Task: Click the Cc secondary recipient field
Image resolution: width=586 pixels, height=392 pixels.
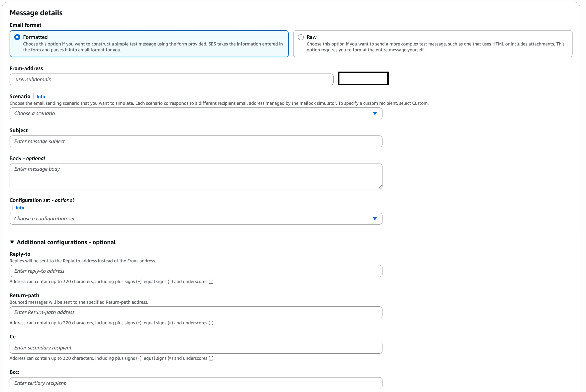Action: click(196, 348)
